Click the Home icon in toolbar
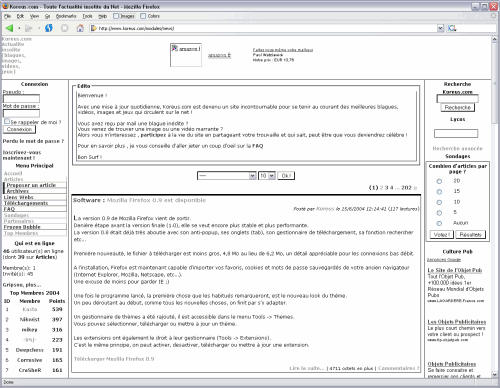Image resolution: width=500 pixels, height=388 pixels. point(80,28)
